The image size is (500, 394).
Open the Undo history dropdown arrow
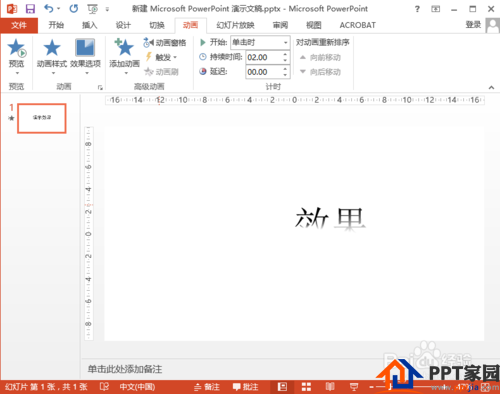59,9
